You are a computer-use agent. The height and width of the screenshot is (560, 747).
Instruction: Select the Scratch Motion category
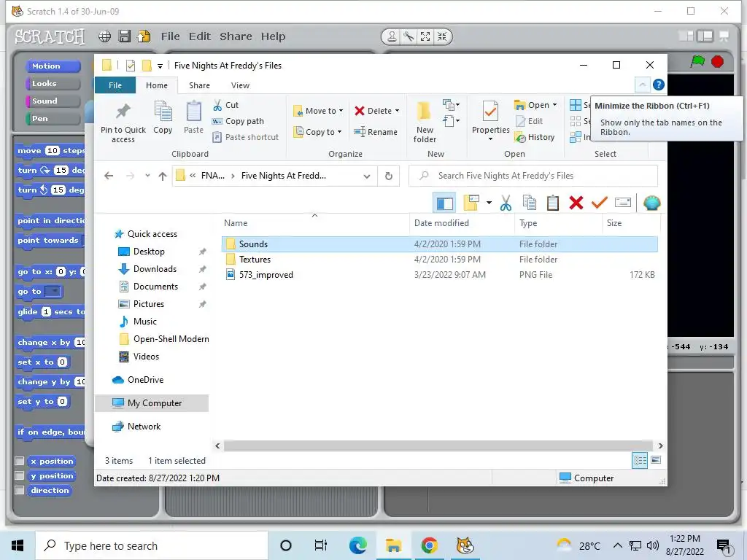[x=53, y=66]
